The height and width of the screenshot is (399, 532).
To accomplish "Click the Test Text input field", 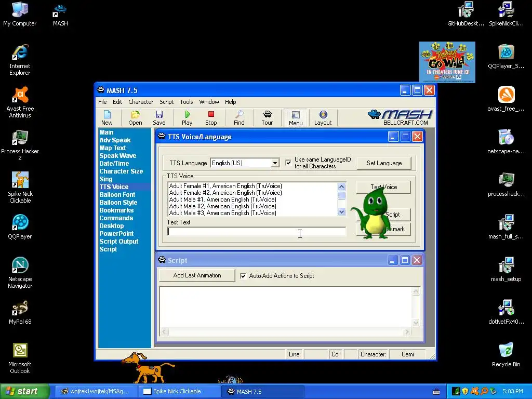I will [x=257, y=231].
